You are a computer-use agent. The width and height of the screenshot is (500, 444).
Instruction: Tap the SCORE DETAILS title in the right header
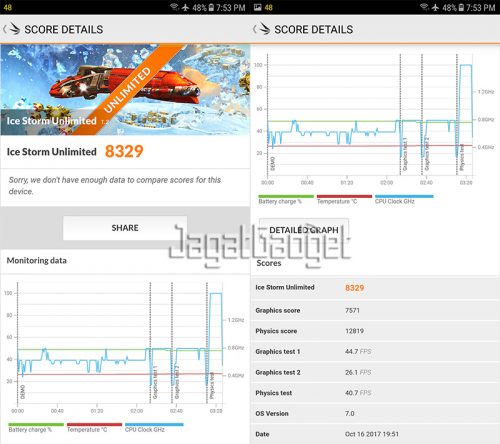click(314, 29)
